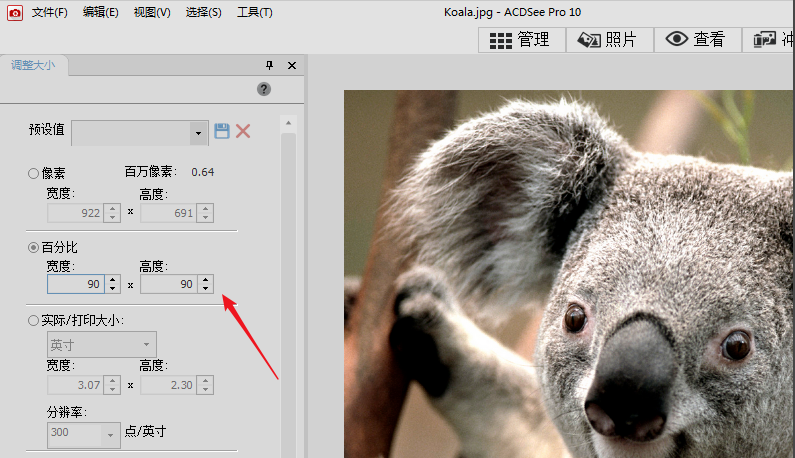Switch to 查看 mode with eye icon

click(x=696, y=39)
